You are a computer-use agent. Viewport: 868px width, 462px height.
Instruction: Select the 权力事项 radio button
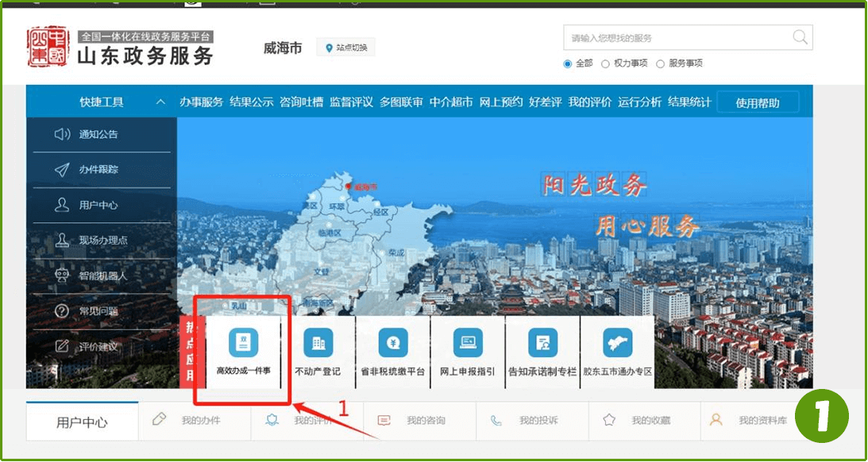(605, 64)
